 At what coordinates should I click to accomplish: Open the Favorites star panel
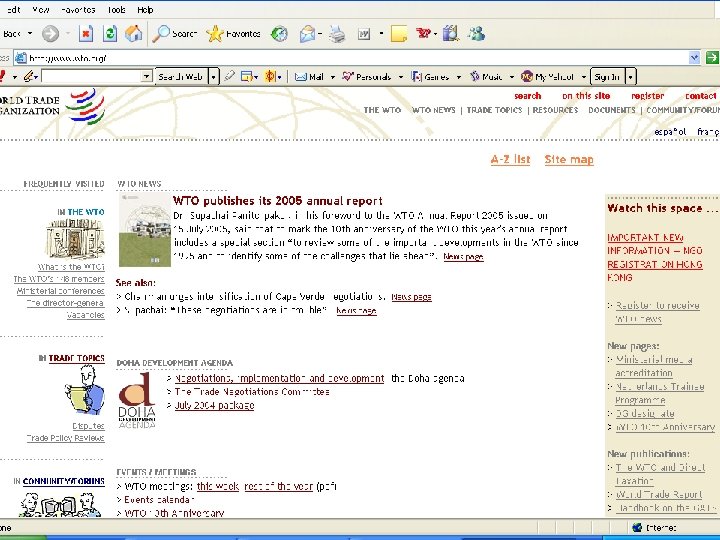tap(233, 34)
